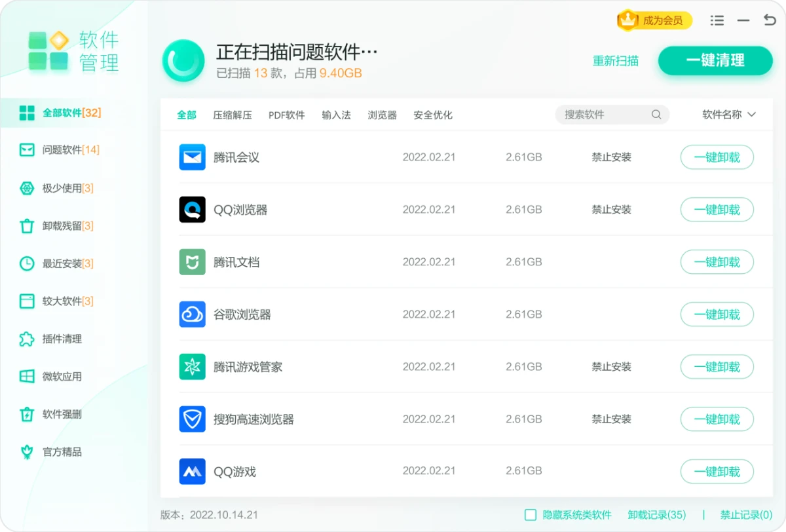Click the 卸载残留 trash icon

pos(27,225)
